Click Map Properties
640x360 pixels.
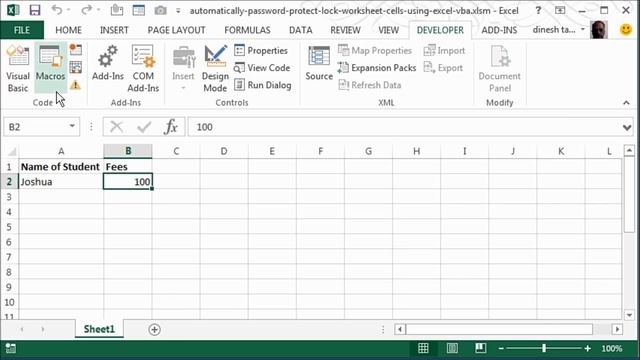click(x=375, y=51)
